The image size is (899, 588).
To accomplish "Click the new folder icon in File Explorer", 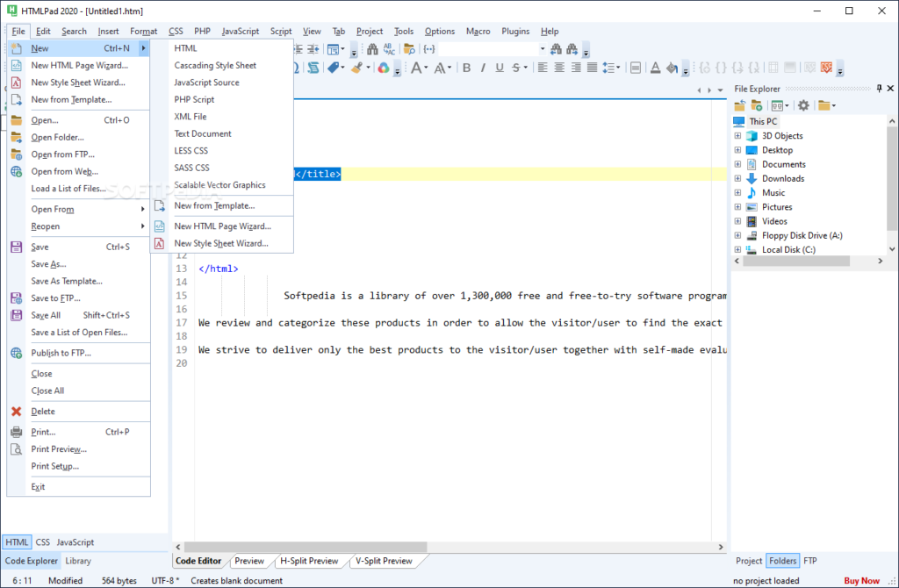I will [x=756, y=104].
